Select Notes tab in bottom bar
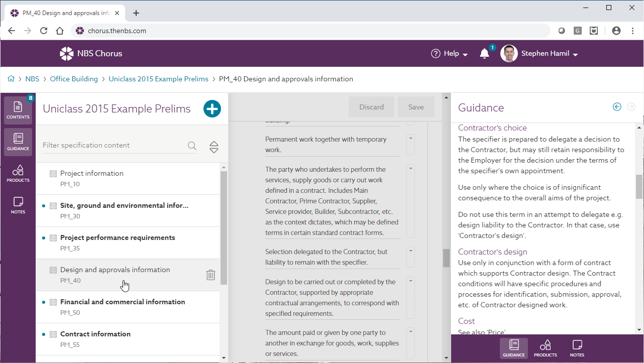 [577, 348]
